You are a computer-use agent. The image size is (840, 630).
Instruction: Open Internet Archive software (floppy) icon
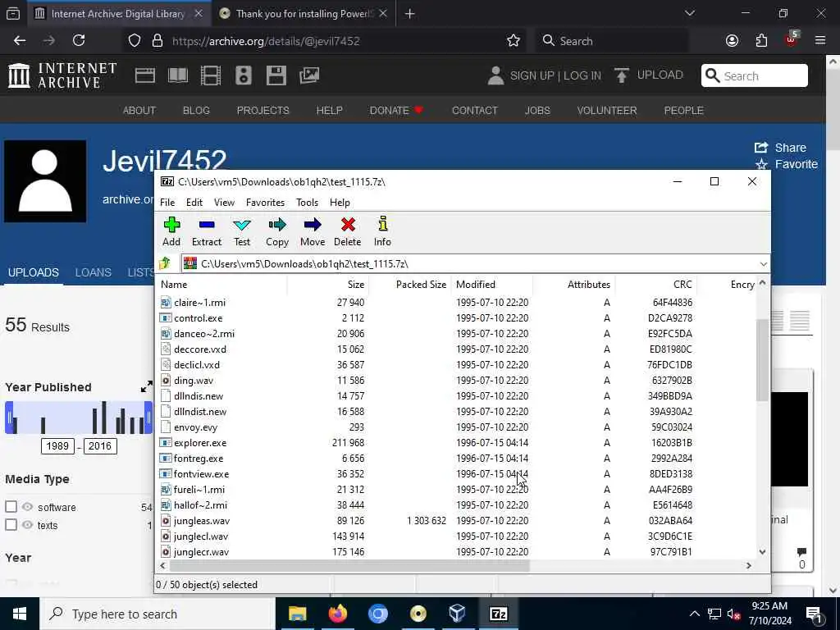pos(276,75)
